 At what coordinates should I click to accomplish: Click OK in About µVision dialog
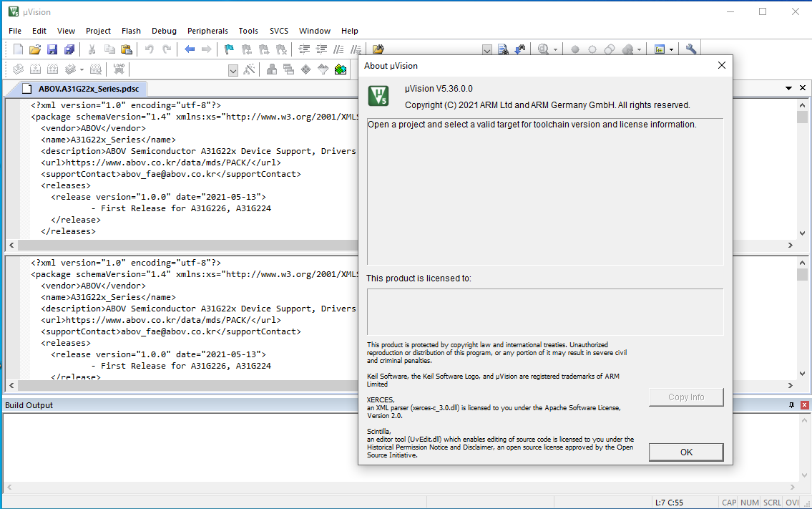pyautogui.click(x=686, y=452)
